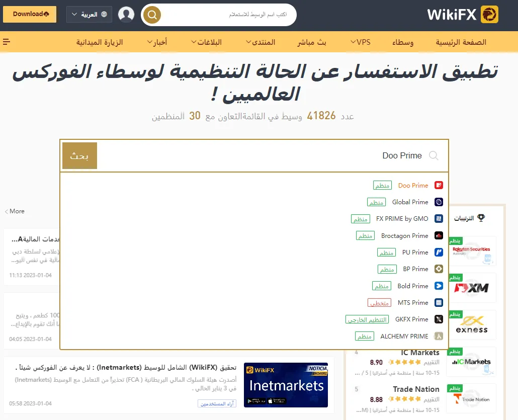Click the globe language icon

[x=104, y=14]
